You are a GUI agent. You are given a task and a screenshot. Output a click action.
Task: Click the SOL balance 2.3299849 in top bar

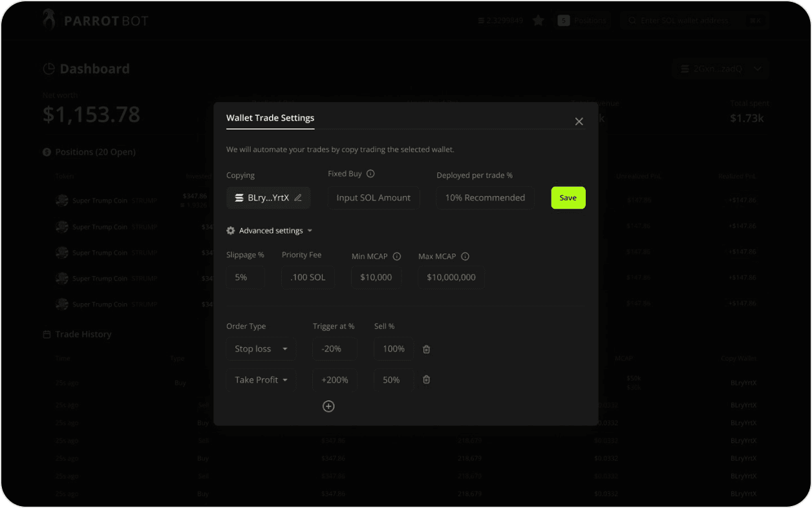click(x=500, y=21)
